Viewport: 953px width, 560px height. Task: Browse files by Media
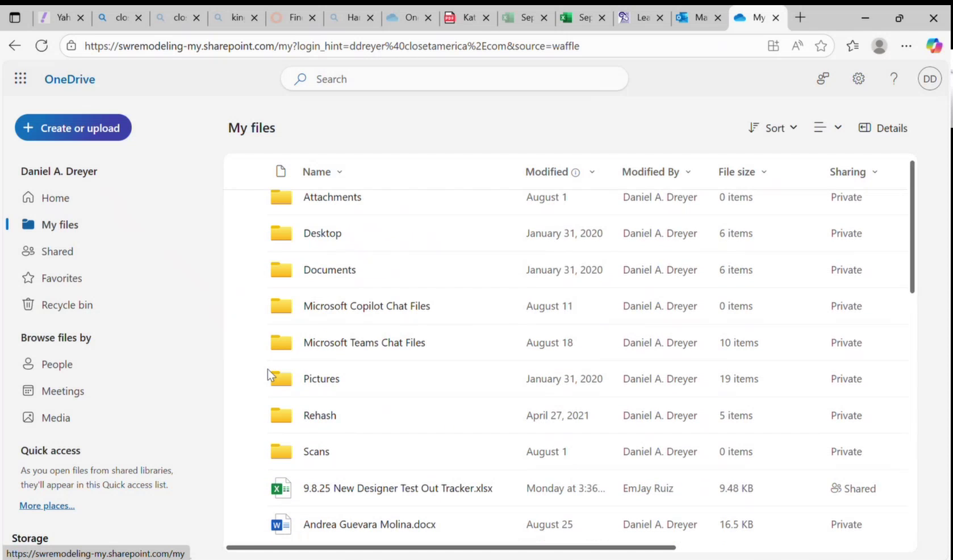[56, 417]
